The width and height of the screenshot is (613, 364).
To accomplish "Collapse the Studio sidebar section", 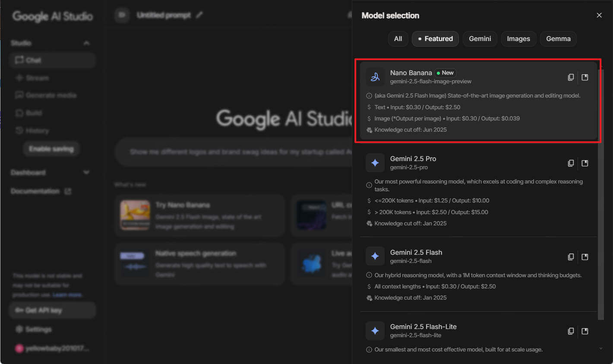I will (86, 43).
